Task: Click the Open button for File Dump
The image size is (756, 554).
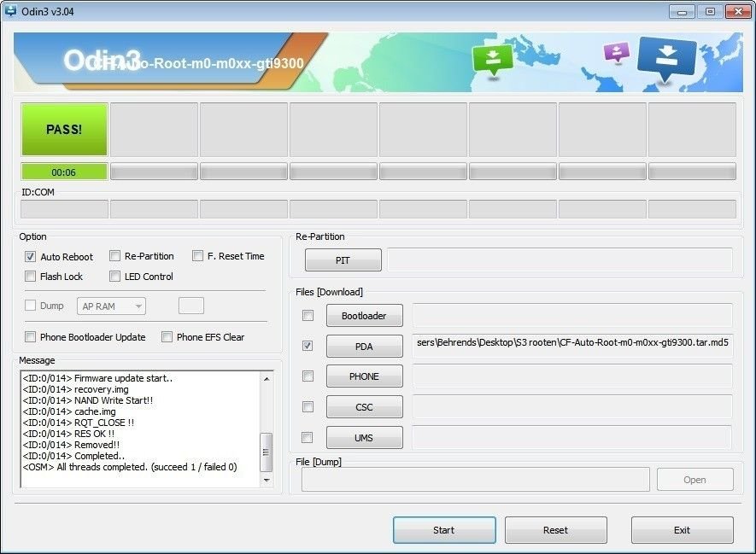Action: tap(694, 480)
